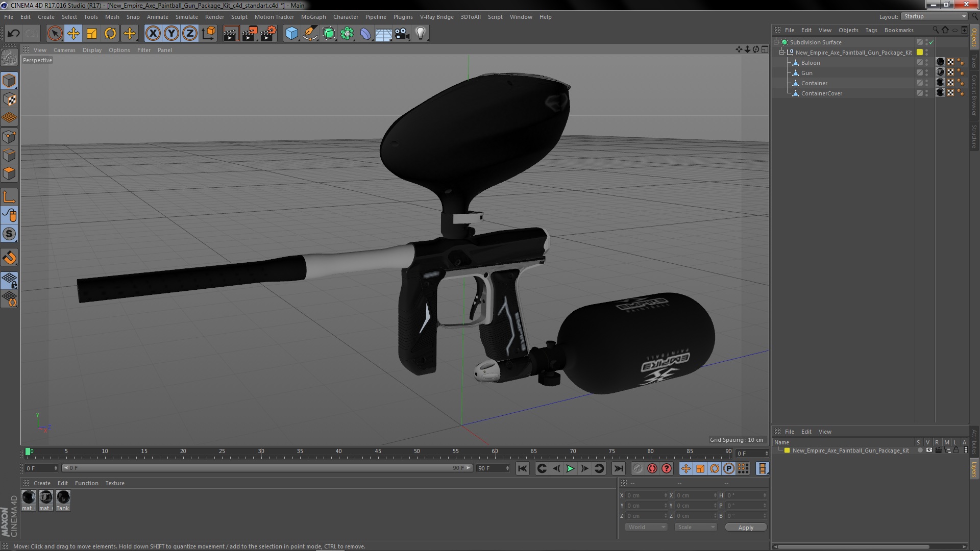Click the Apply button
The height and width of the screenshot is (551, 980).
pos(746,527)
